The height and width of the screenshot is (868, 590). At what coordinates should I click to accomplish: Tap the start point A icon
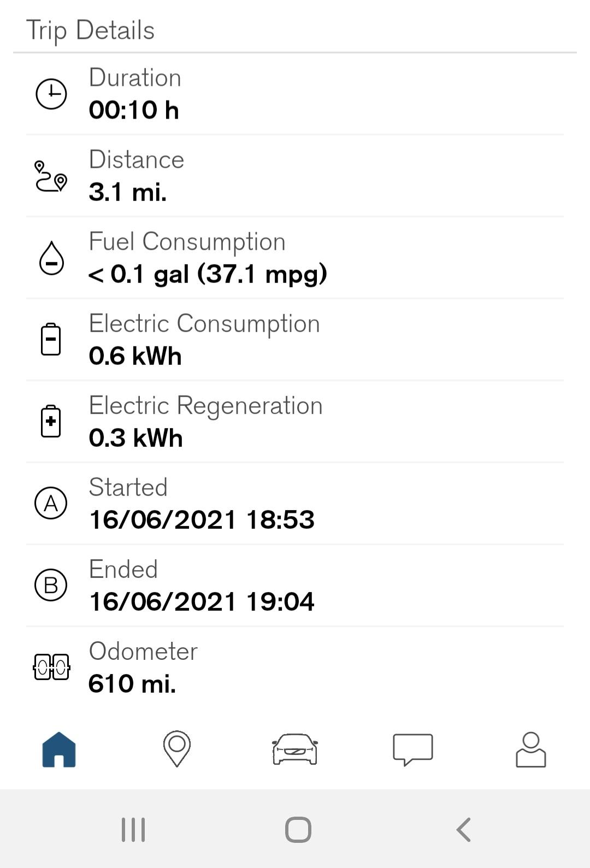[x=51, y=503]
